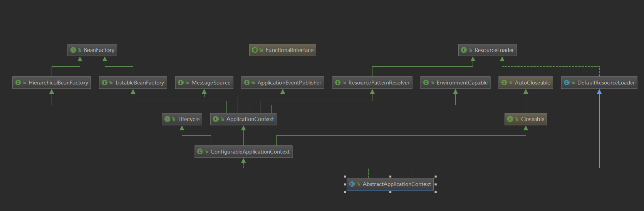This screenshot has width=644, height=211.
Task: Select the EnvironmentCapable node label
Action: coord(462,83)
